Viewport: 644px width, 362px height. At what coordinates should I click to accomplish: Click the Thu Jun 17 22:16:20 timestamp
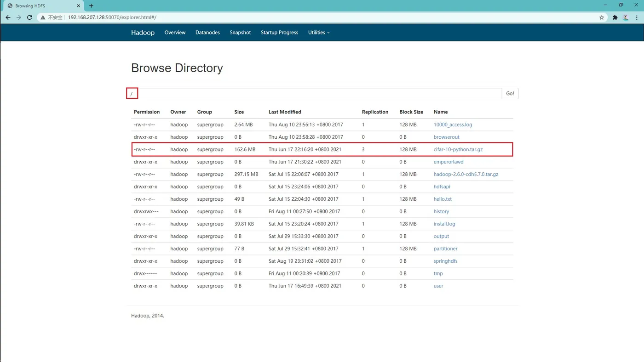305,149
